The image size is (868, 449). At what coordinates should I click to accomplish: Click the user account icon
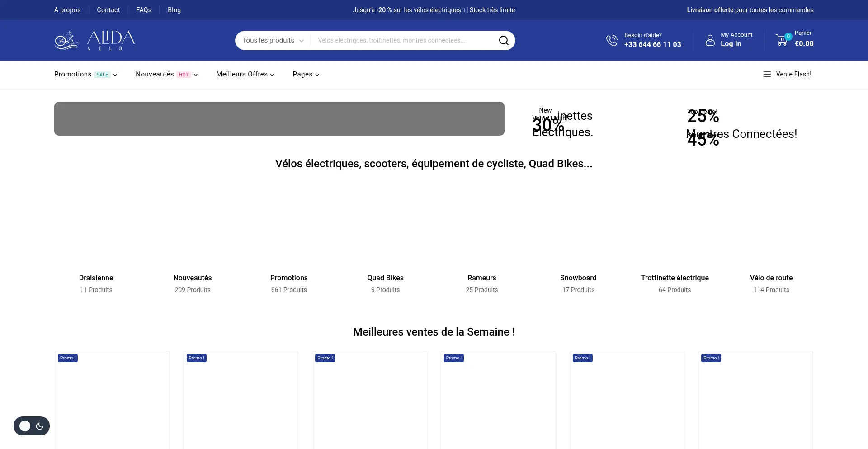coord(710,40)
